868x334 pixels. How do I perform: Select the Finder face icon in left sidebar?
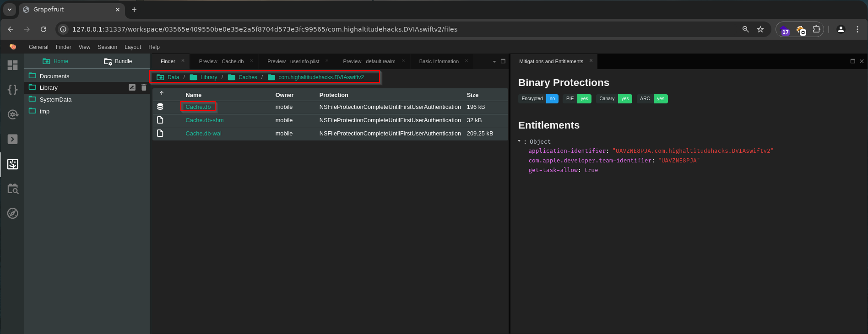(13, 164)
